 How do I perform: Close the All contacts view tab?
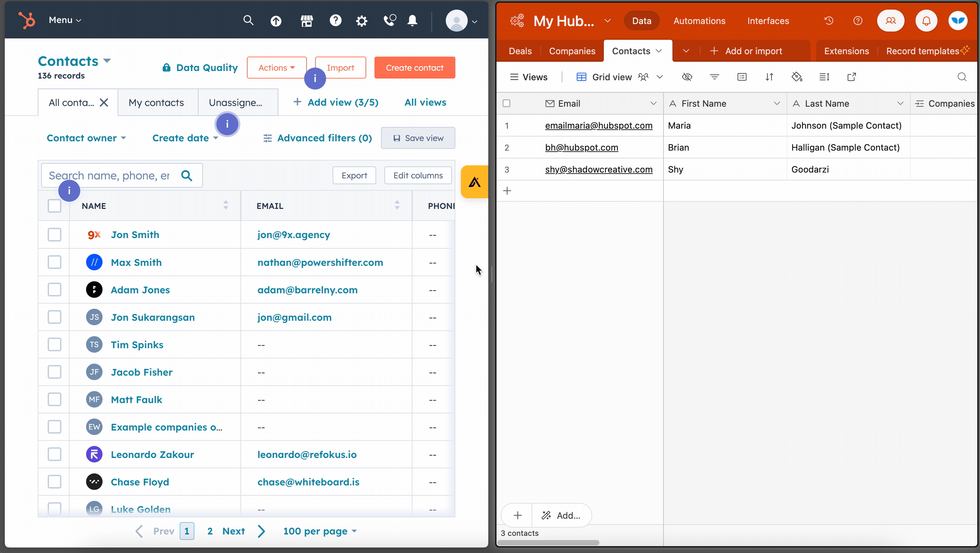click(104, 102)
